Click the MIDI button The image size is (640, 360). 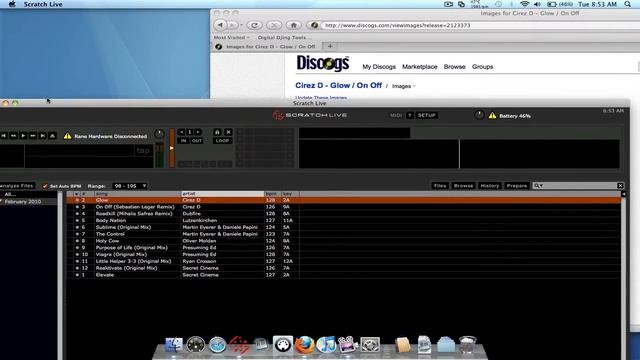[396, 116]
